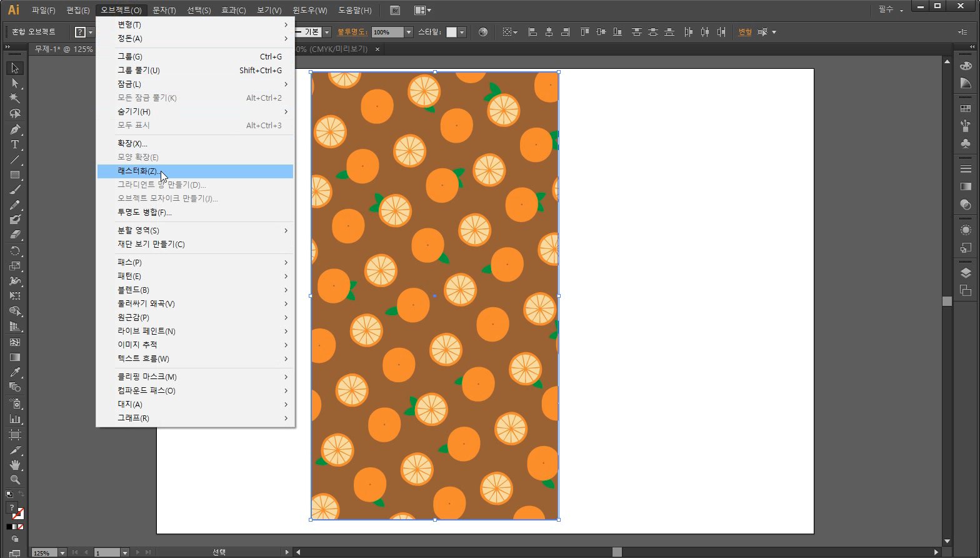This screenshot has height=558, width=980.
Task: Expand the collapsed right panel dock
Action: click(971, 47)
